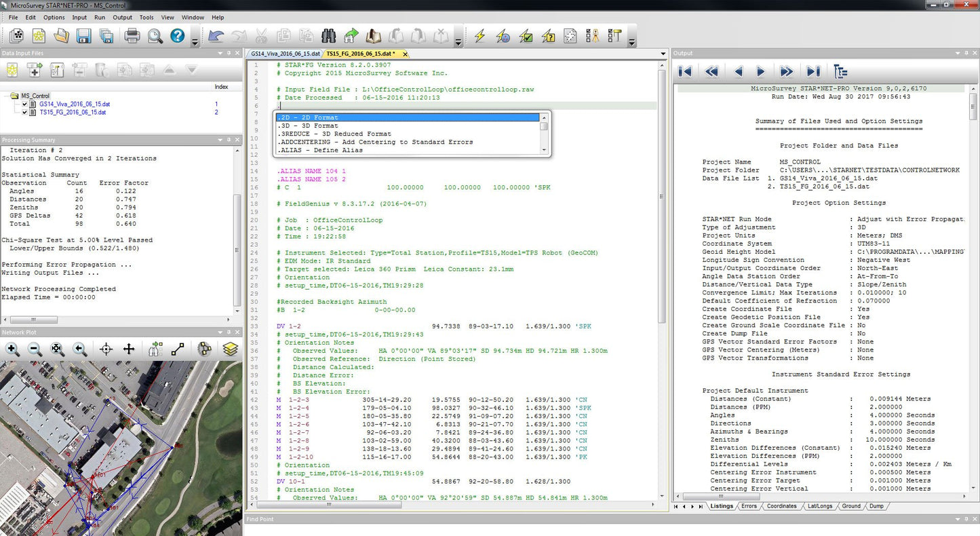The image size is (980, 536).
Task: Open the Errors output tab
Action: [x=749, y=506]
